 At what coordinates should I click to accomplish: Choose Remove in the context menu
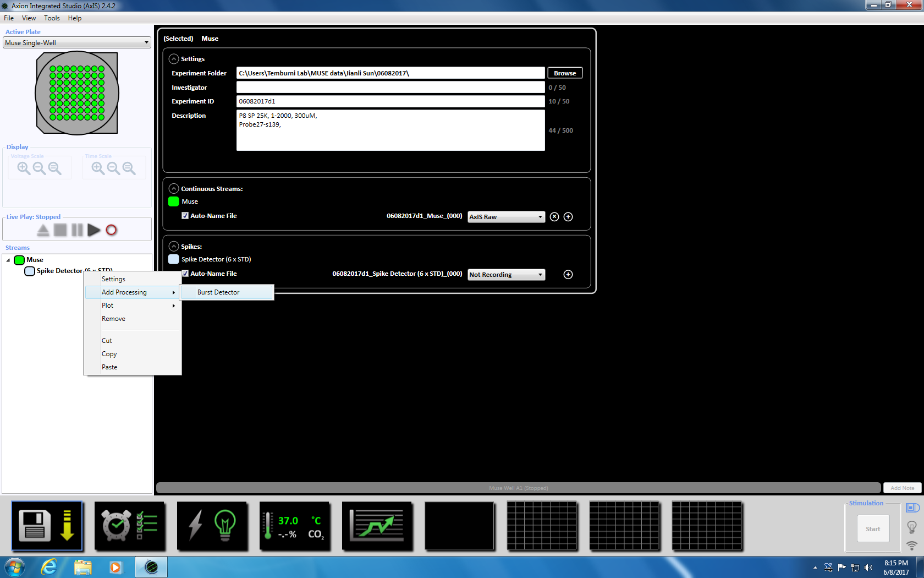tap(113, 319)
